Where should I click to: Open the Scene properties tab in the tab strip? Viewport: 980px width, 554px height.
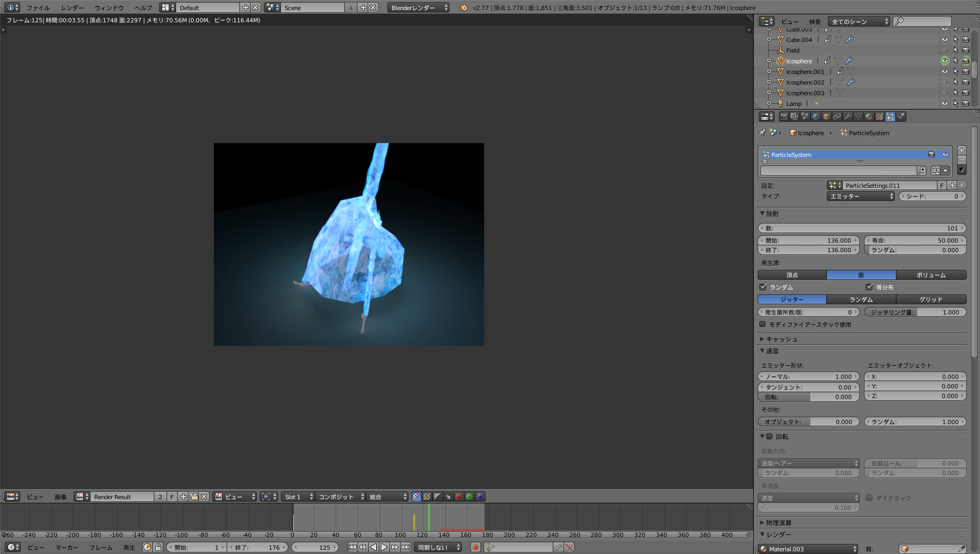tap(805, 117)
